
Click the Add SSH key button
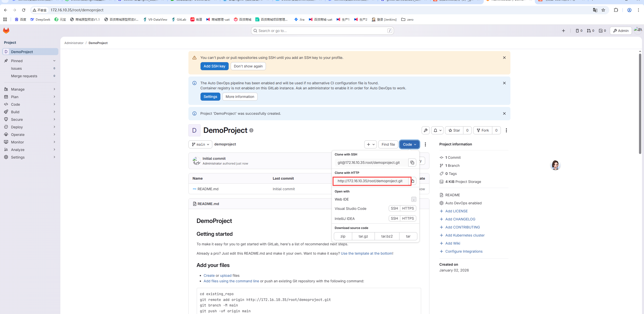[214, 66]
